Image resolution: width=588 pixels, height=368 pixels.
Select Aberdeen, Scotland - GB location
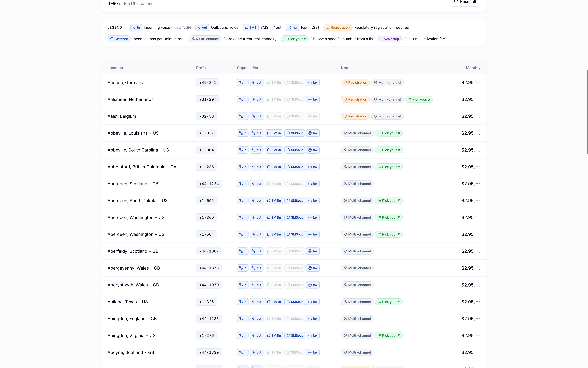coord(133,184)
